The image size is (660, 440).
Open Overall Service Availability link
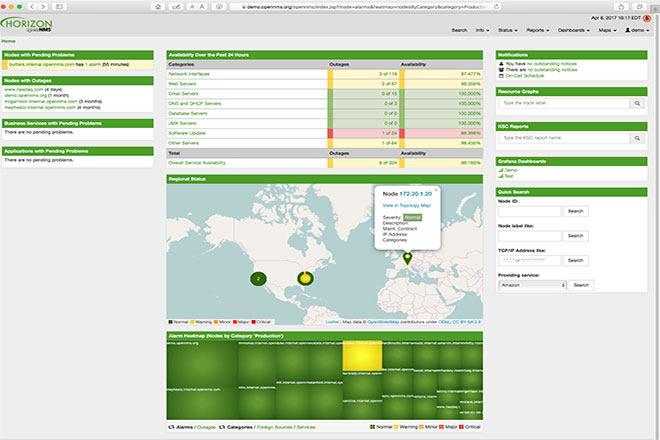coord(197,163)
